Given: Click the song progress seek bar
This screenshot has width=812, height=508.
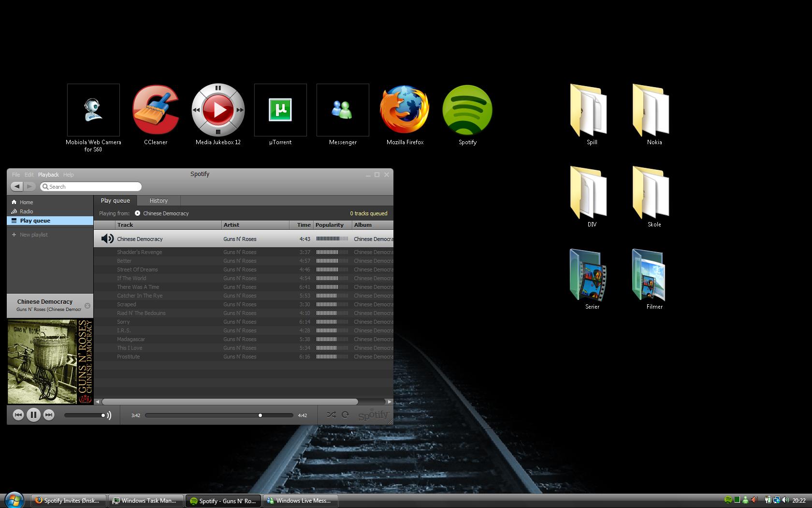Looking at the screenshot, I should click(219, 415).
